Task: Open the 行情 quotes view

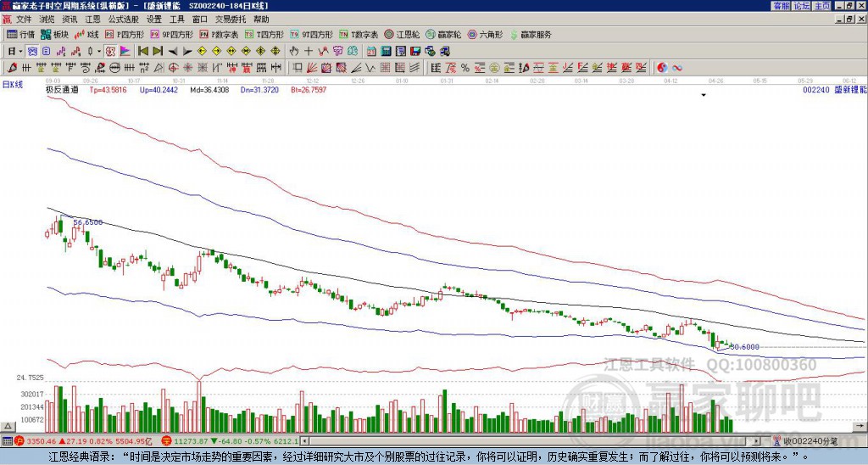Action: click(20, 34)
